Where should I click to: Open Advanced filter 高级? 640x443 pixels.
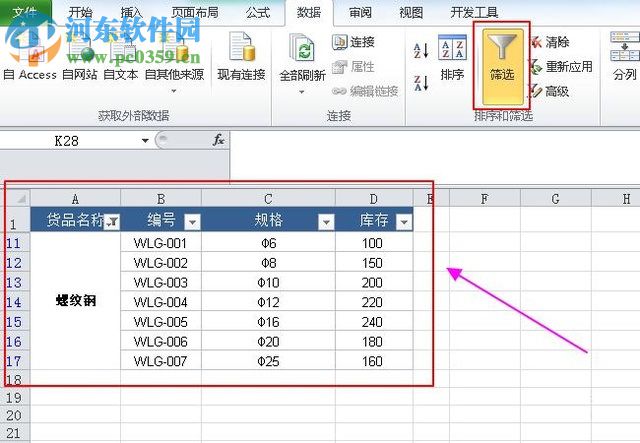coord(550,91)
